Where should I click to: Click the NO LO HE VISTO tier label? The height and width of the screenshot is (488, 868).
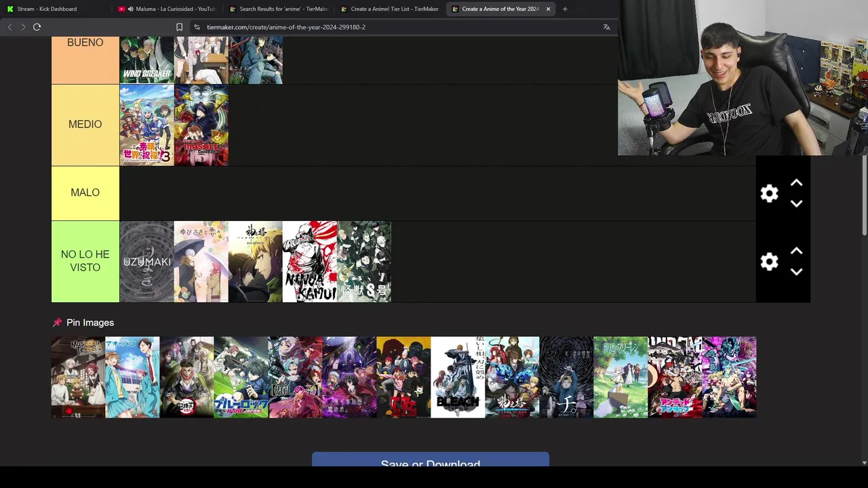point(85,261)
